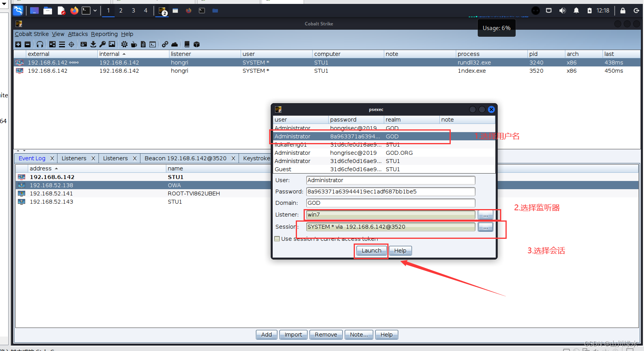This screenshot has width=644, height=351.
Task: Close the Event Log tab
Action: [52, 158]
